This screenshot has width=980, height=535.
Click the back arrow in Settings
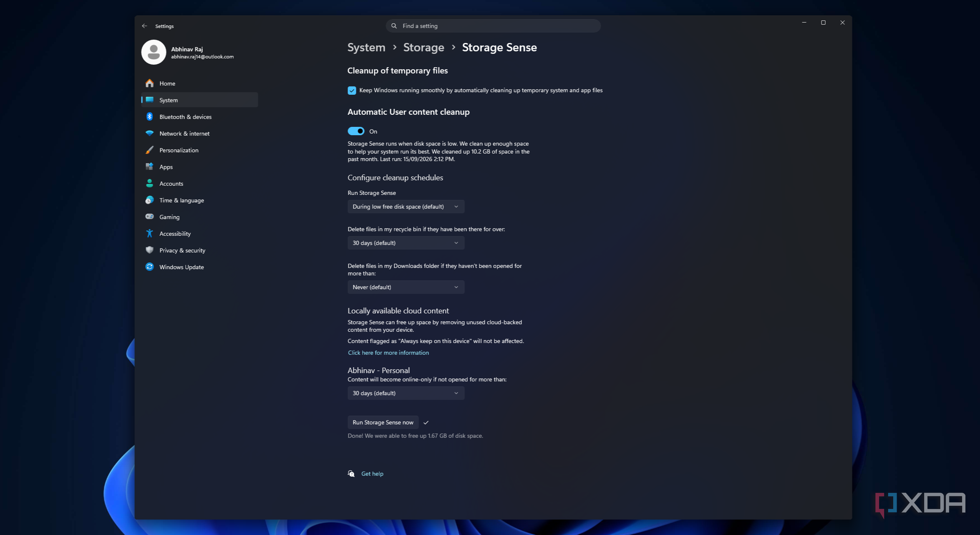click(x=144, y=26)
